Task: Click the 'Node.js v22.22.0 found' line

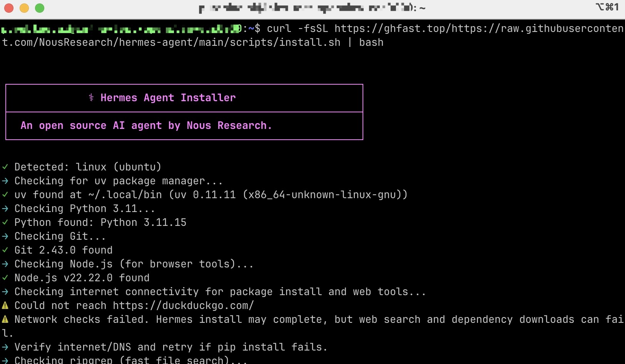Action: [82, 278]
